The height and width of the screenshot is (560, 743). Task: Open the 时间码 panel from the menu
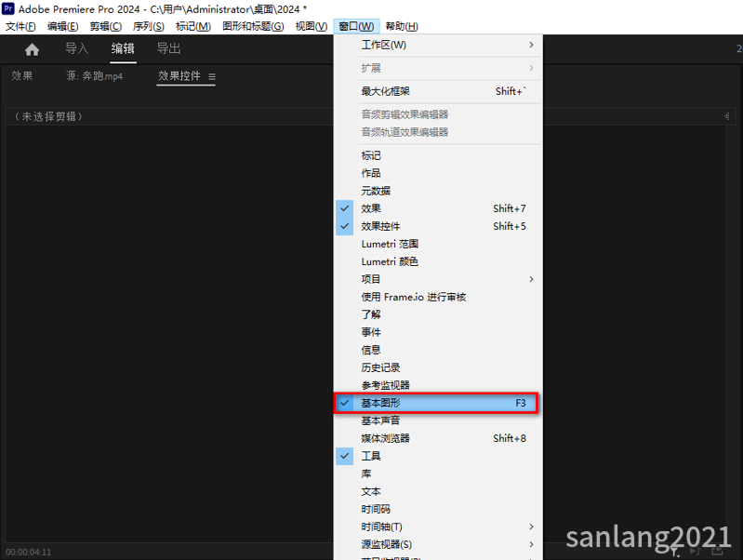438,509
